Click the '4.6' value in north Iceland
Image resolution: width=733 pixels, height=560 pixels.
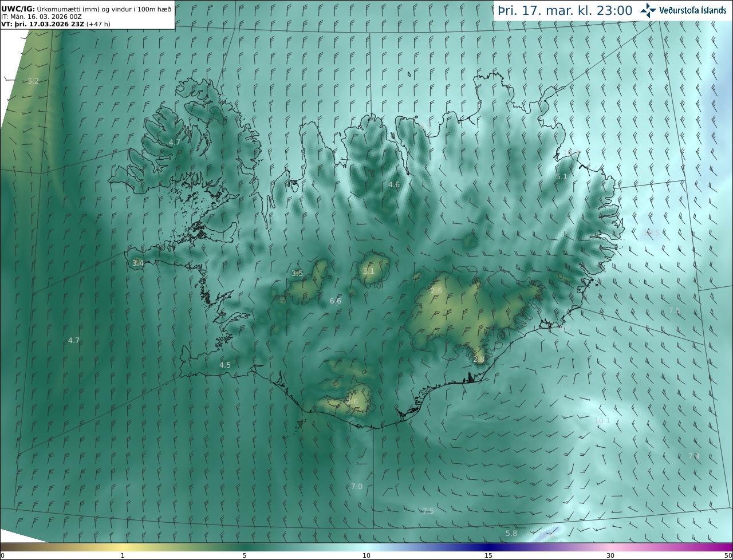point(394,184)
